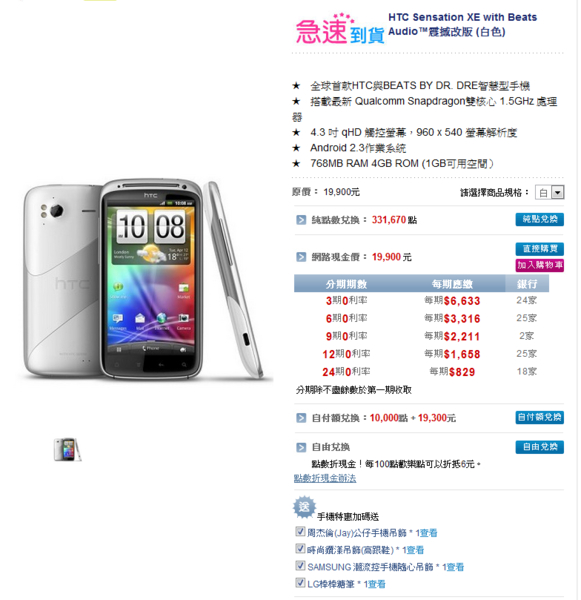Image resolution: width=581 pixels, height=600 pixels.
Task: Click the 急速到貨 fast delivery logo
Action: (340, 29)
